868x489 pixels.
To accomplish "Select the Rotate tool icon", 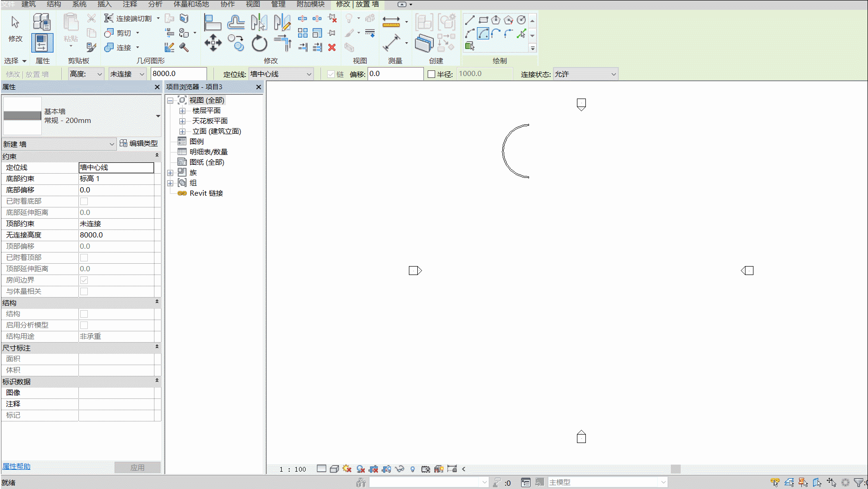I will tap(259, 44).
